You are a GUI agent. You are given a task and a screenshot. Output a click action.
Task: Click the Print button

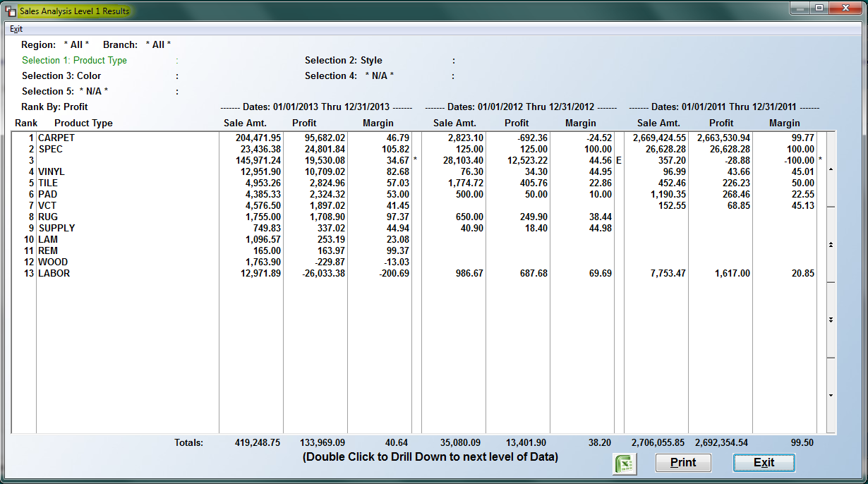683,463
